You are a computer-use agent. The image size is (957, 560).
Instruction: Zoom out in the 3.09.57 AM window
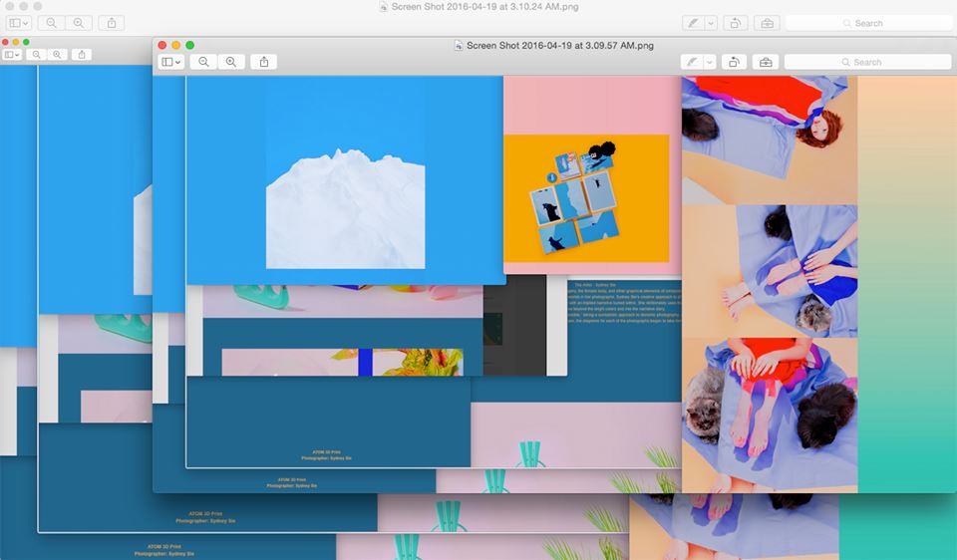(x=203, y=62)
